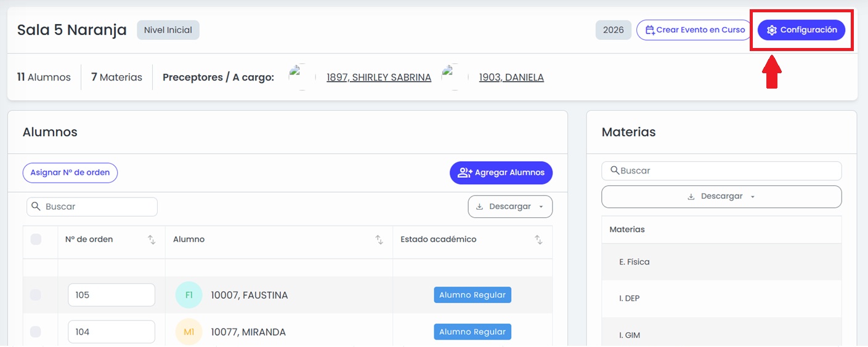Click the Sala 5 Naranja title
This screenshot has height=347, width=868.
[71, 30]
